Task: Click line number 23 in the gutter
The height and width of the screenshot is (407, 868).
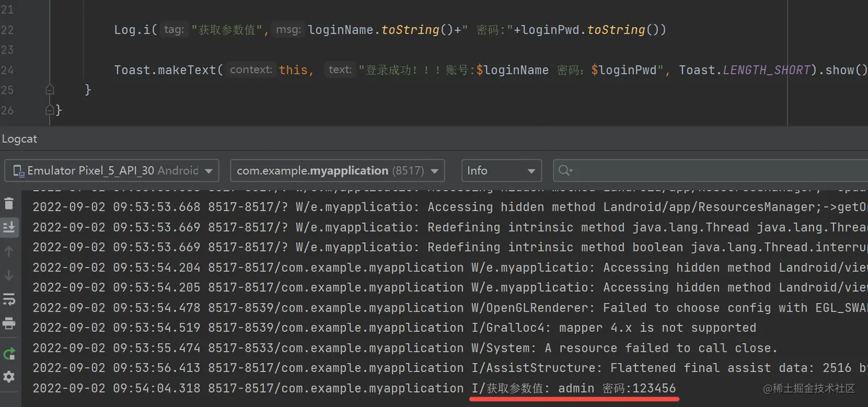Action: click(7, 50)
